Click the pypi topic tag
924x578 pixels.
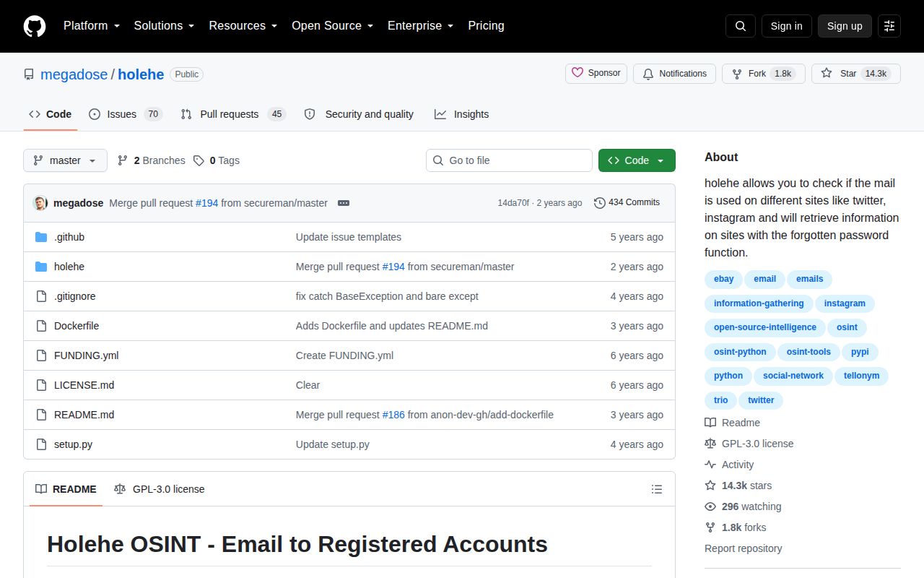coord(860,352)
